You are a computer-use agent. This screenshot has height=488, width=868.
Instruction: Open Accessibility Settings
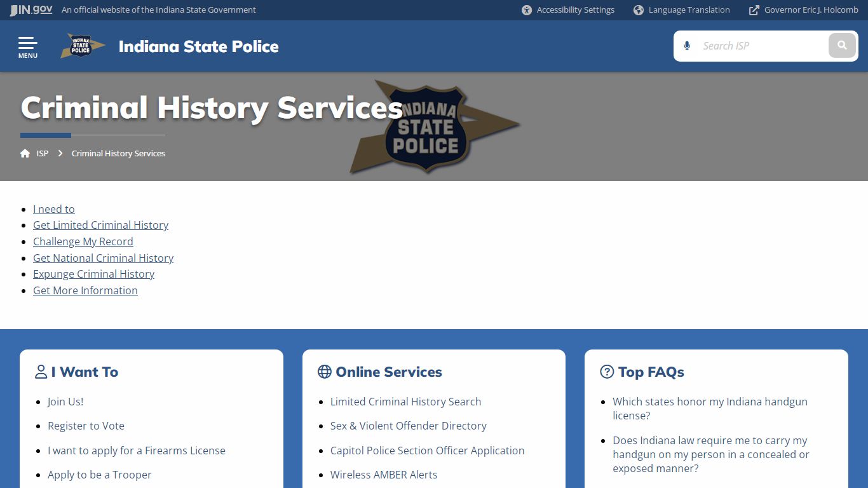tap(576, 10)
